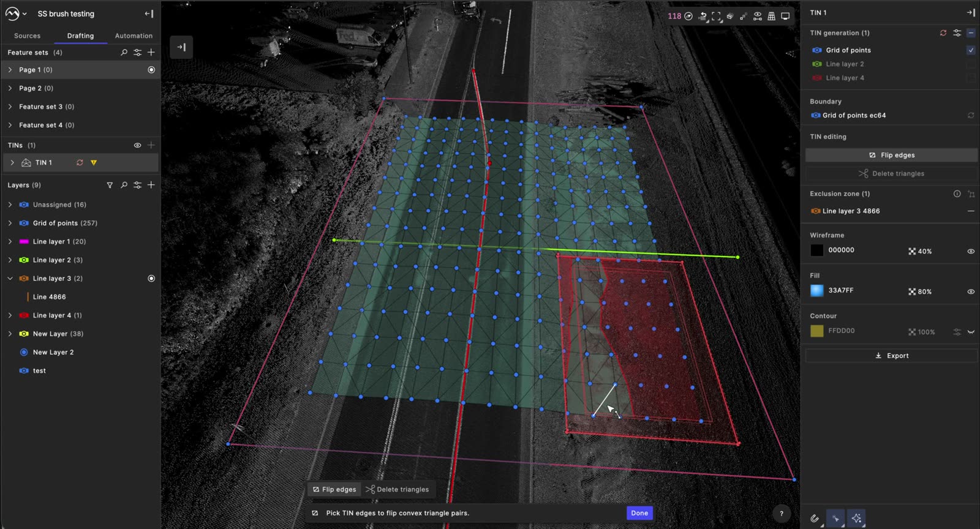980x529 pixels.
Task: Open TIN generation settings sliders icon
Action: click(x=957, y=33)
